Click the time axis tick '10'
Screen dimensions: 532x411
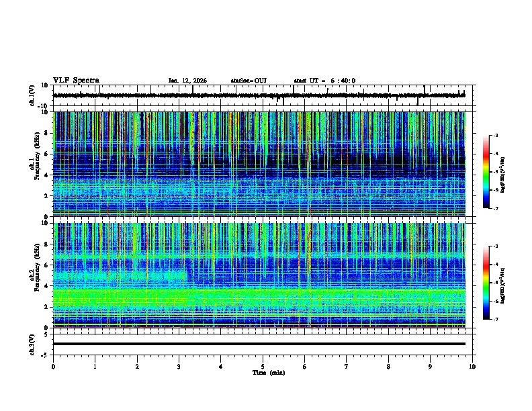pos(472,367)
